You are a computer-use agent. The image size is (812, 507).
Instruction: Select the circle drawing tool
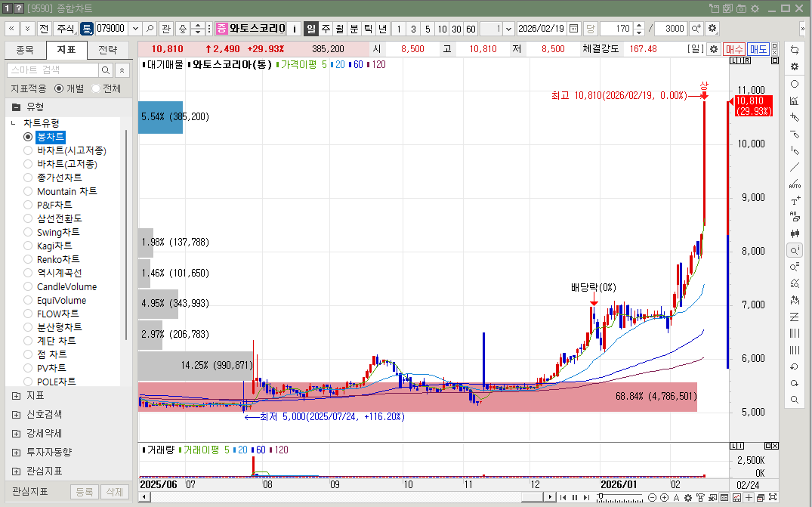[x=795, y=84]
